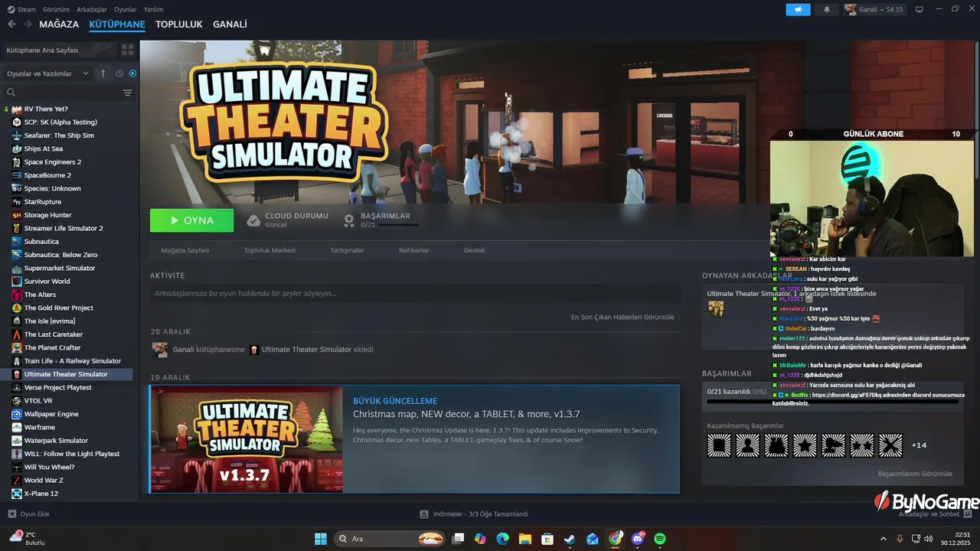Click Kütüphane Ana Sayfası button
980x551 pixels.
(59, 50)
